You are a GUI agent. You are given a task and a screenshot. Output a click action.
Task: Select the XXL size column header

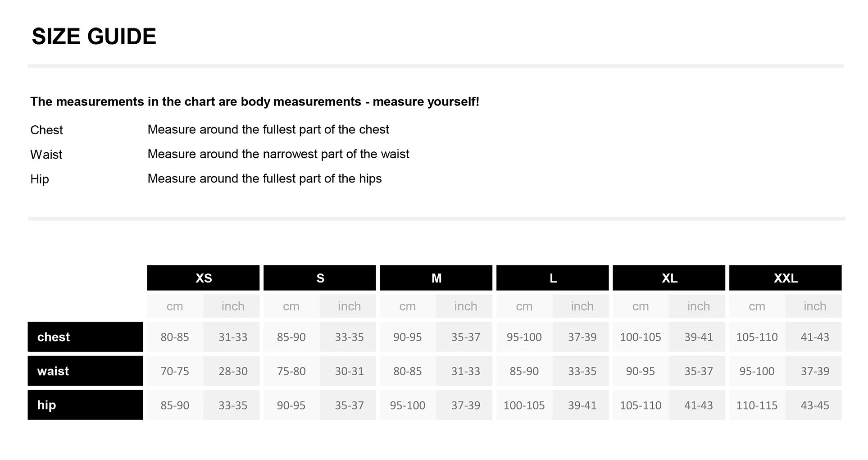(x=786, y=278)
